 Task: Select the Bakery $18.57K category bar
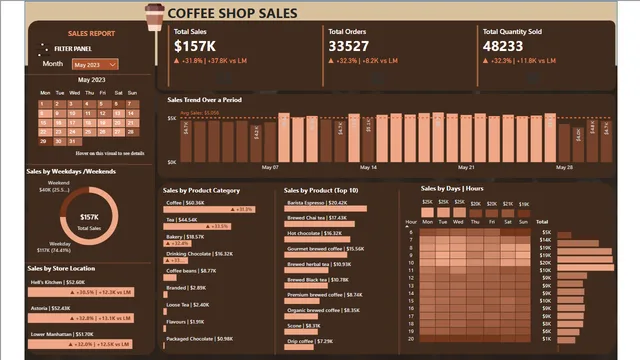pos(177,244)
